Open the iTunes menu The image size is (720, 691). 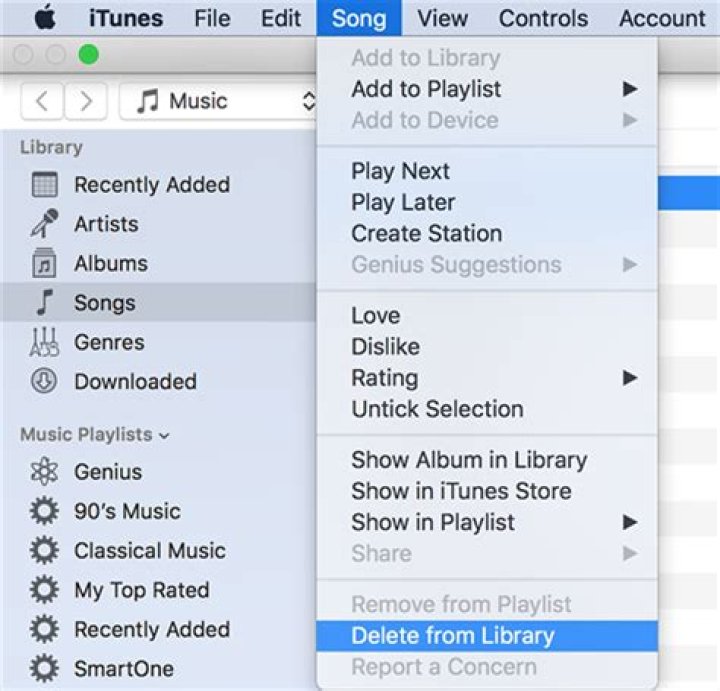coord(126,18)
